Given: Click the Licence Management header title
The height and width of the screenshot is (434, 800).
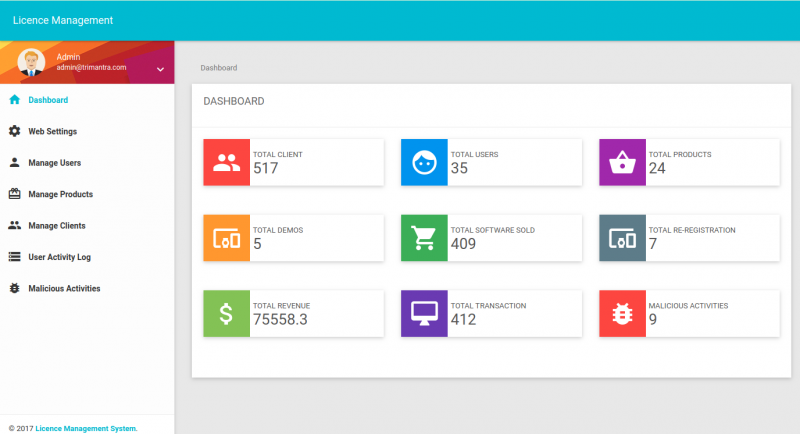Looking at the screenshot, I should point(63,20).
